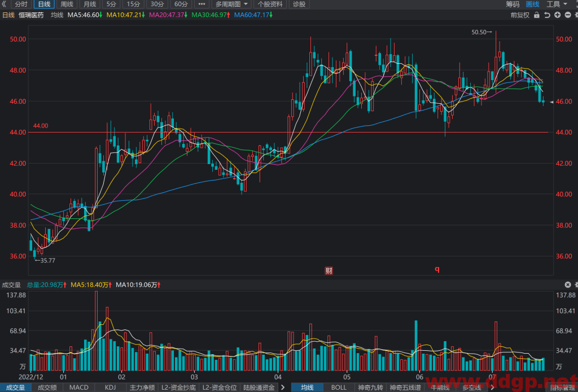Click the lock icon next to 前复权
This screenshot has width=578, height=392.
(x=536, y=15)
